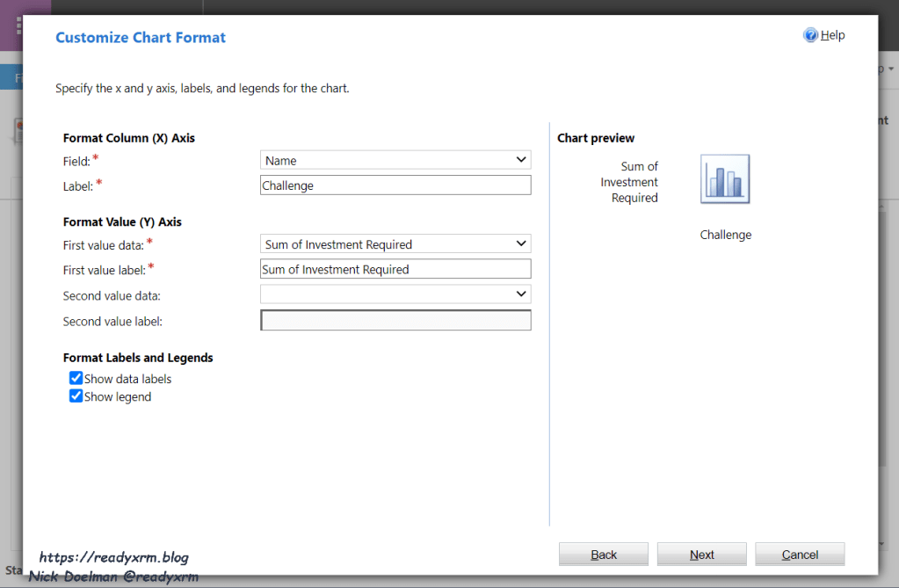Click the readyxrm.blog URL watermark
899x588 pixels.
[113, 557]
